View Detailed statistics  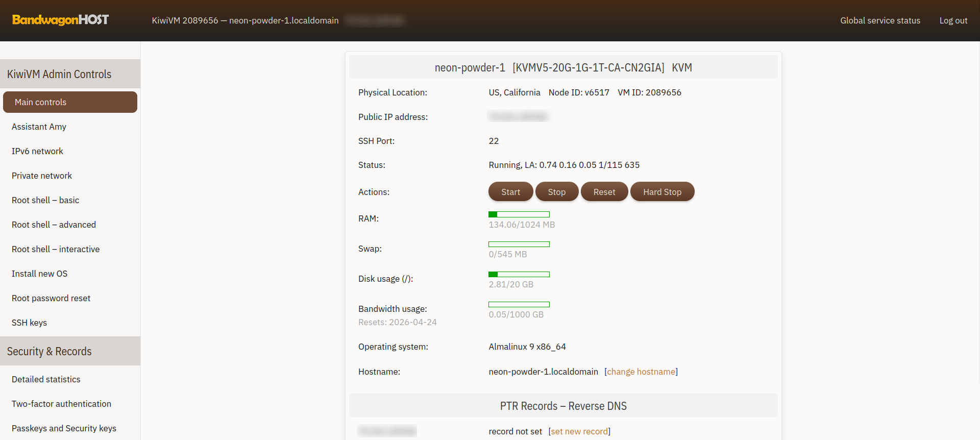46,379
